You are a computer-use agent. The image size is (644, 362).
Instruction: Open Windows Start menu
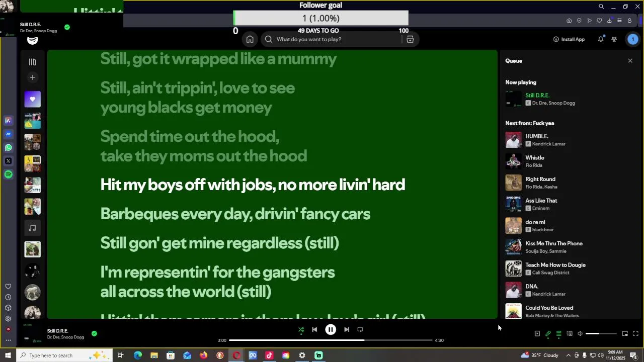pyautogui.click(x=8, y=355)
